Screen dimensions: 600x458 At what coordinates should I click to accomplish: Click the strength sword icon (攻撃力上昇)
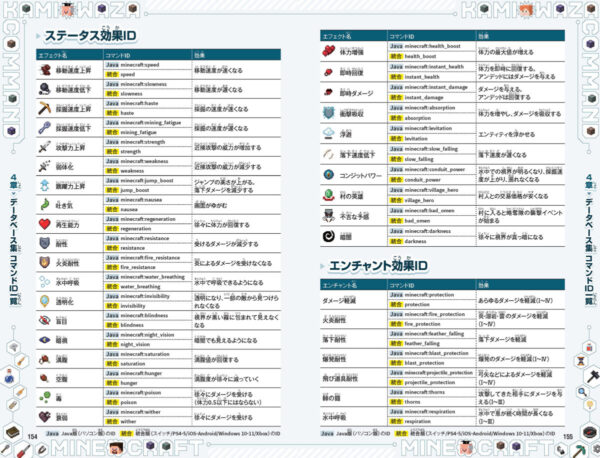click(46, 144)
